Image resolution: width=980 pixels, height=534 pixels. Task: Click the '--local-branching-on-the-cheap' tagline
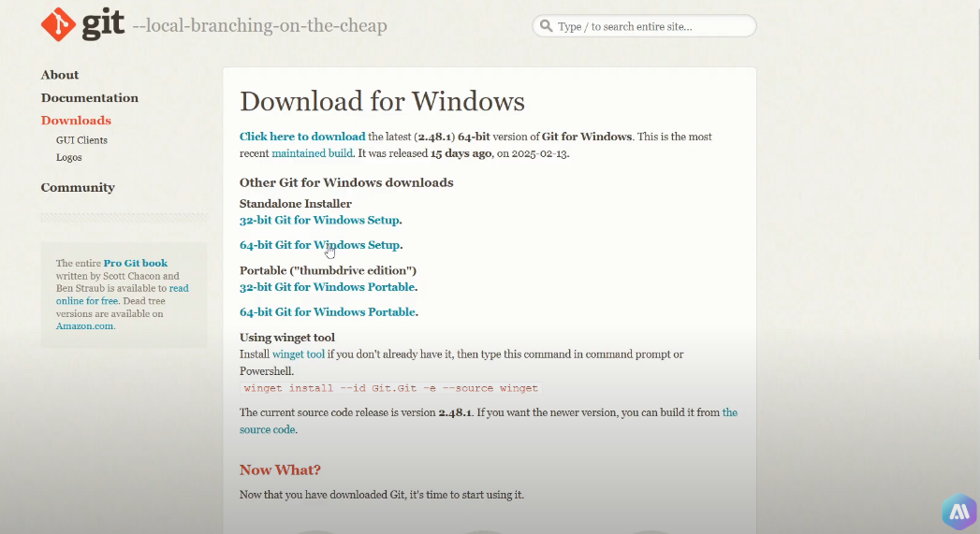coord(259,25)
